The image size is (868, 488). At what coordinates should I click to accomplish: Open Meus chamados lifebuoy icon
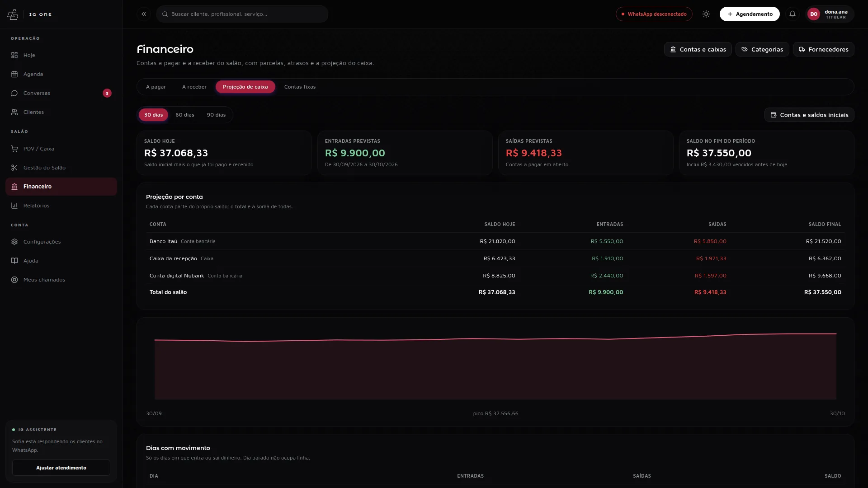pyautogui.click(x=14, y=280)
